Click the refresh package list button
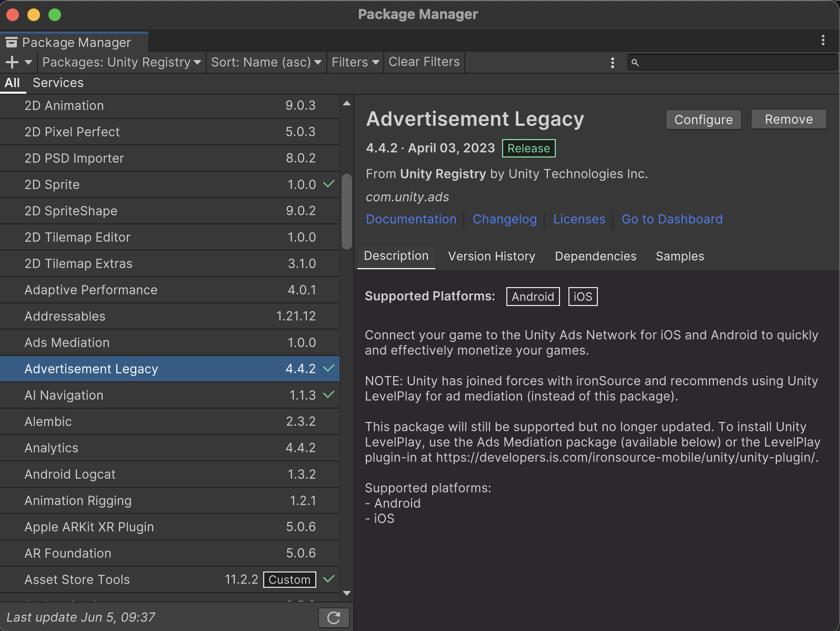840x631 pixels. [334, 617]
